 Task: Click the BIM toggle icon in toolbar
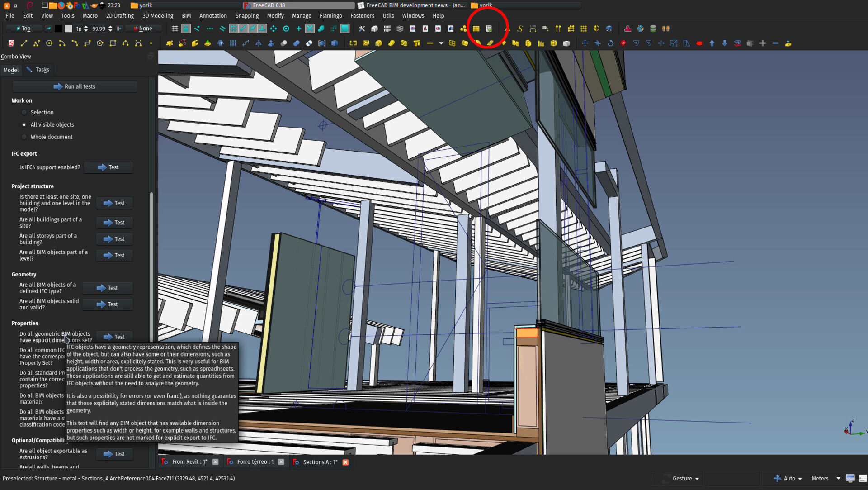pyautogui.click(x=489, y=28)
